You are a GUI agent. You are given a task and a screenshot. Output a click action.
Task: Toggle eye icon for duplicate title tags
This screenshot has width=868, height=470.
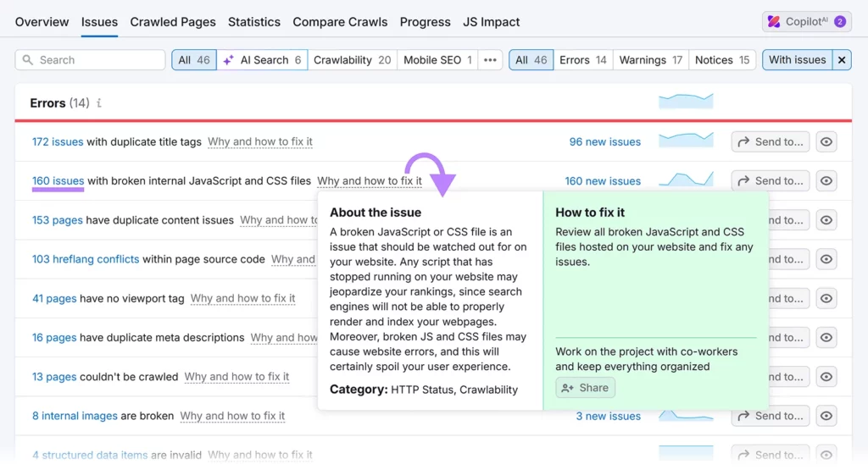click(x=826, y=142)
